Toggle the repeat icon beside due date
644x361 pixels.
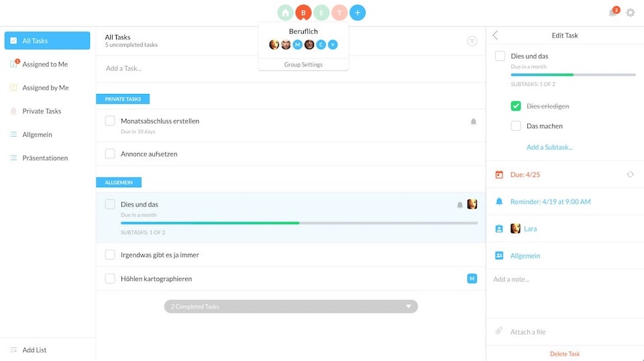coord(630,174)
